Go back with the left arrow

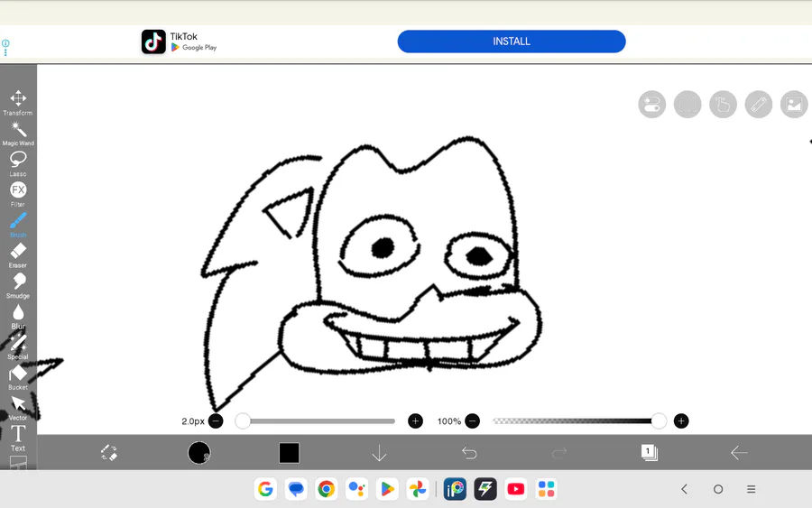(739, 453)
